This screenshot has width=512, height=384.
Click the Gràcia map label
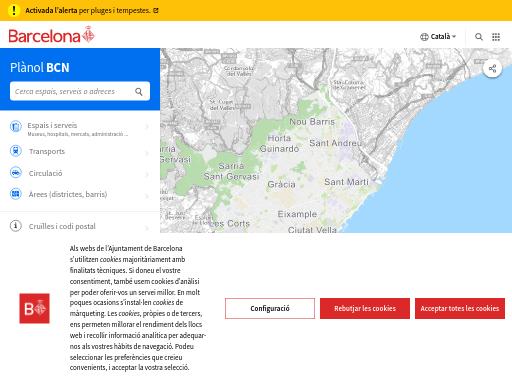pyautogui.click(x=281, y=184)
